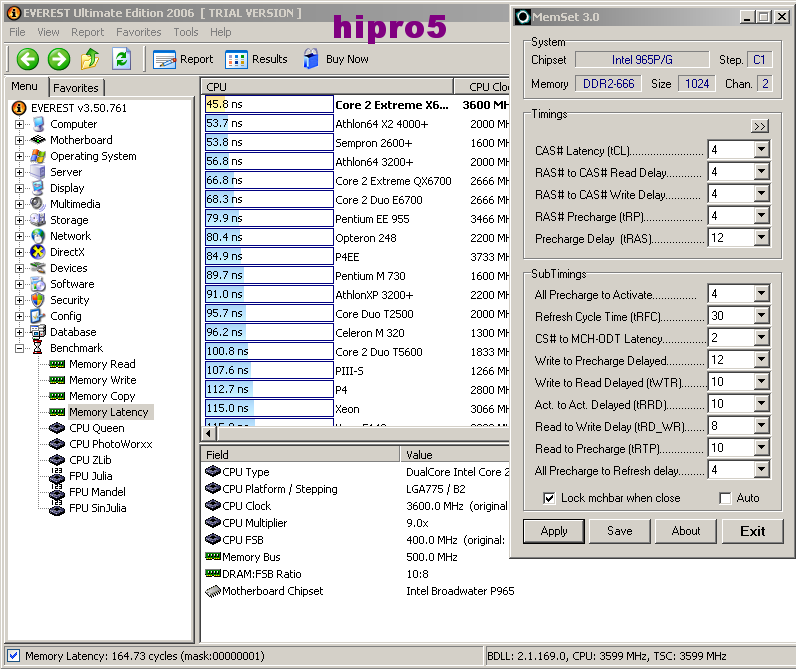This screenshot has height=669, width=796.
Task: Open the Precharge Delay (tRAS) dropdown
Action: (761, 238)
